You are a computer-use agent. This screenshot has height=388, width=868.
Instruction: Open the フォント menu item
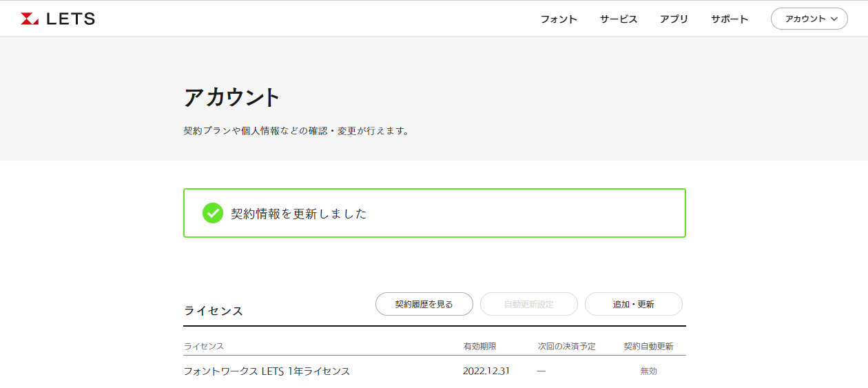coord(559,19)
